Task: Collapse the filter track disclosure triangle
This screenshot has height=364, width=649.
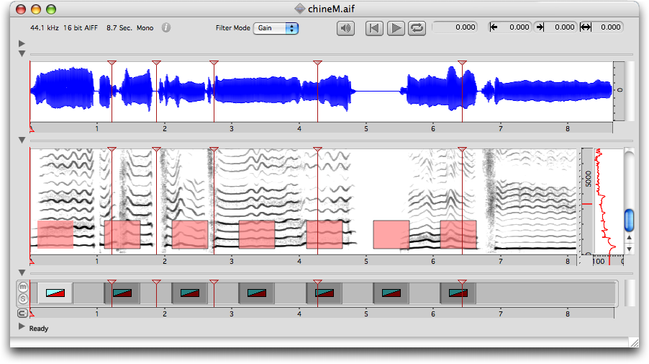Action: [x=22, y=272]
